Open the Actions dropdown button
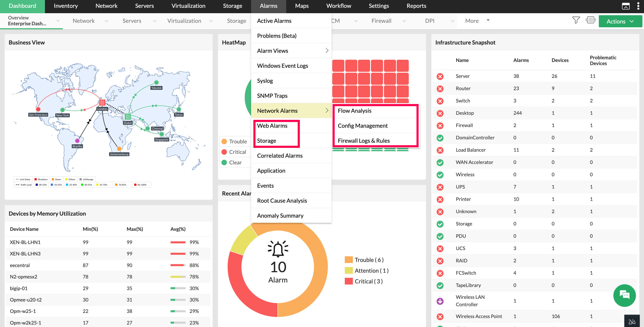The height and width of the screenshot is (327, 644). [x=620, y=21]
